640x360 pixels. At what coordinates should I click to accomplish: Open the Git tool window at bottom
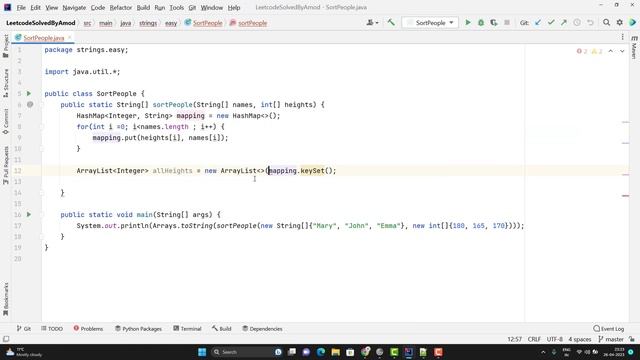24,329
